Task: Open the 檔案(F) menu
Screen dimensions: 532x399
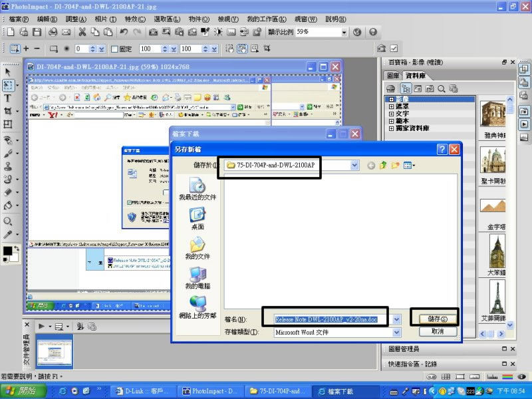Action: (x=19, y=19)
